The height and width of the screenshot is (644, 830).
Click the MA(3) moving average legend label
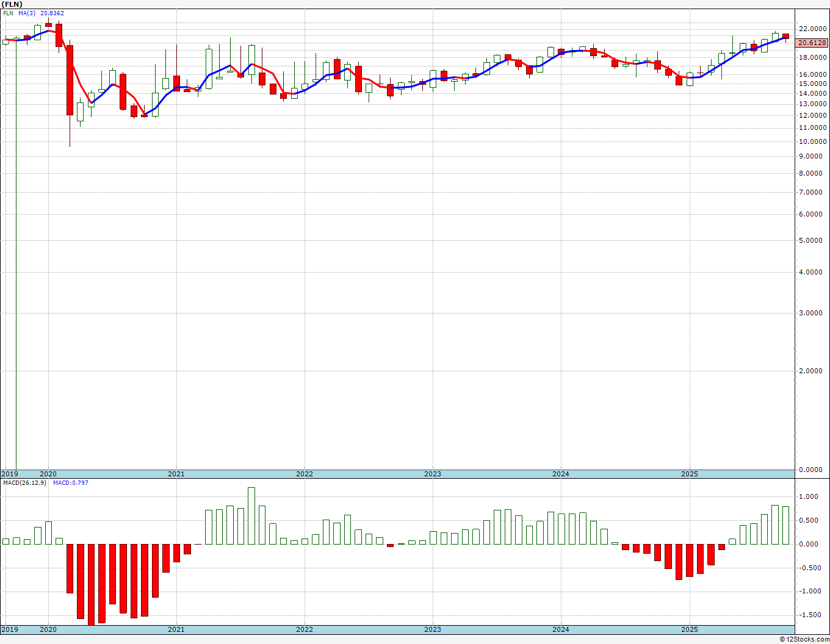(27, 13)
